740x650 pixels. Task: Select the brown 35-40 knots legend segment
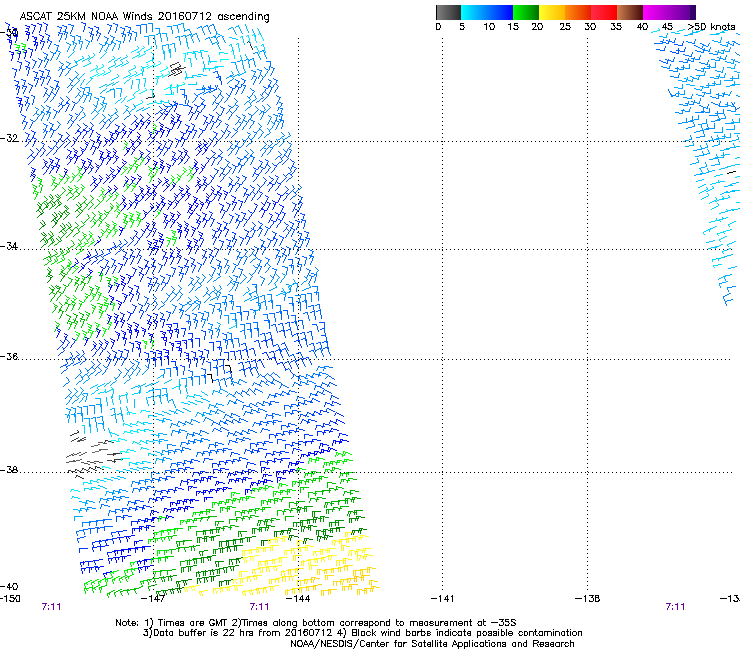630,12
